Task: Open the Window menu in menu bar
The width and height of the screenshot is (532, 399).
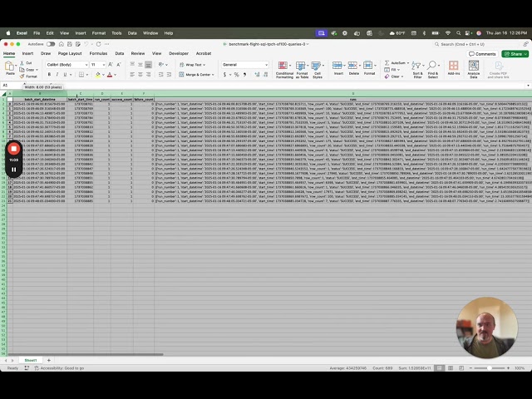Action: point(150,33)
